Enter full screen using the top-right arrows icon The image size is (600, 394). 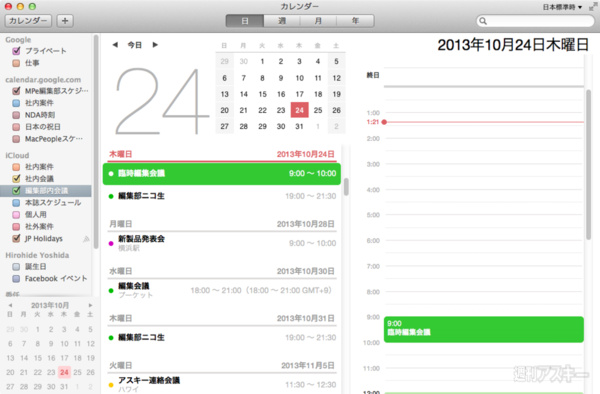coord(593,6)
